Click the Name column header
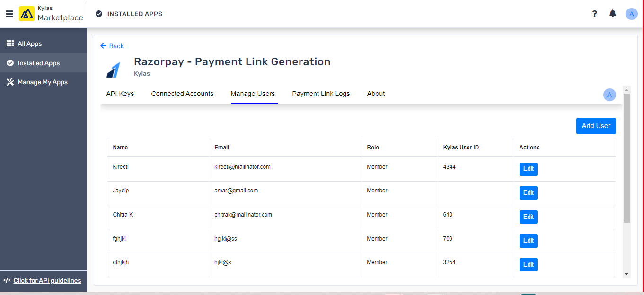 (x=120, y=147)
